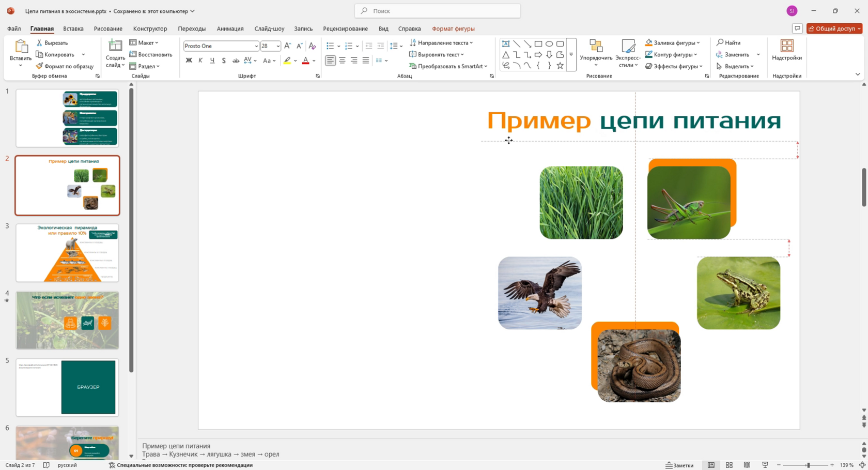This screenshot has height=470, width=868.
Task: Open the Find tool with magnifier icon
Action: [x=729, y=43]
